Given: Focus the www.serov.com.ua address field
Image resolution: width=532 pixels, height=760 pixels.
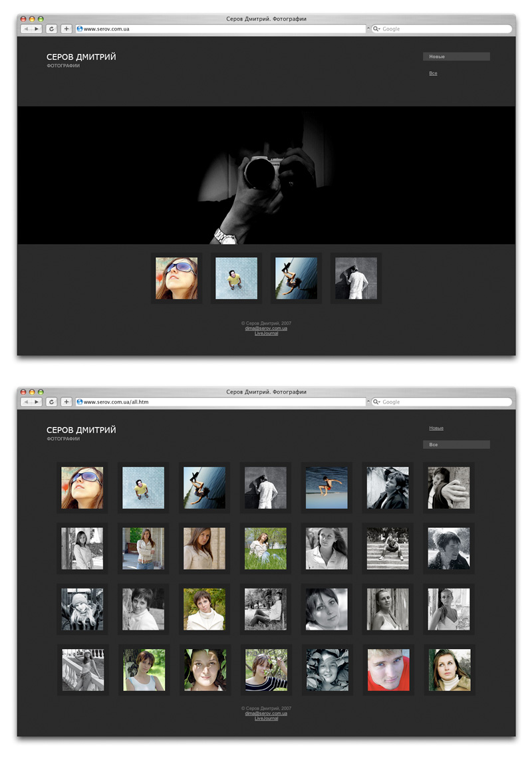Looking at the screenshot, I should pos(221,29).
